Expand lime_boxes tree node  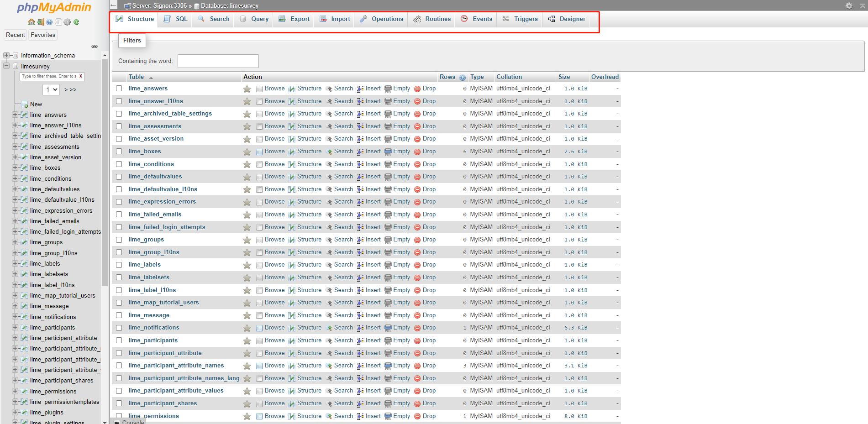(15, 168)
